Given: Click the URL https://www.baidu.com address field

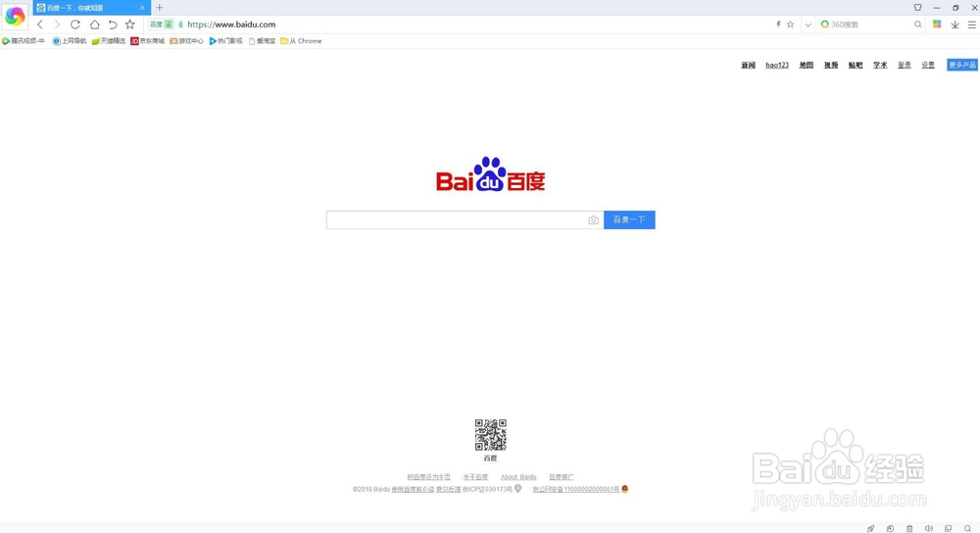Looking at the screenshot, I should tap(231, 24).
